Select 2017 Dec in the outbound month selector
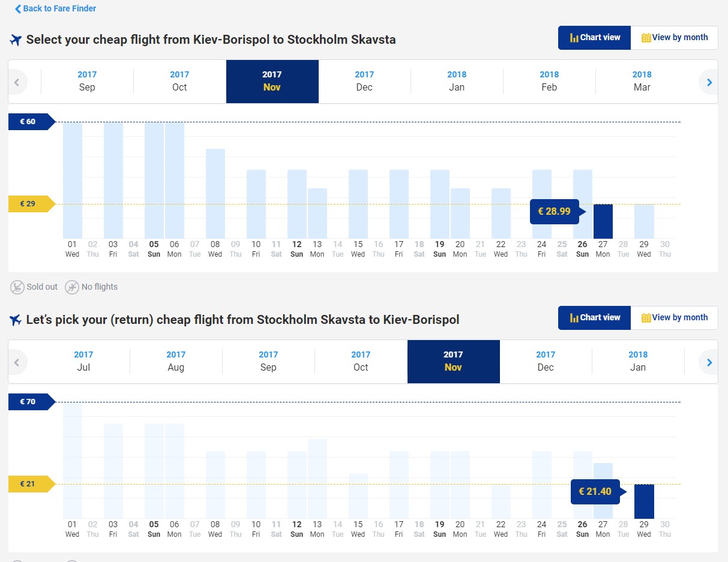This screenshot has height=562, width=728. point(364,81)
